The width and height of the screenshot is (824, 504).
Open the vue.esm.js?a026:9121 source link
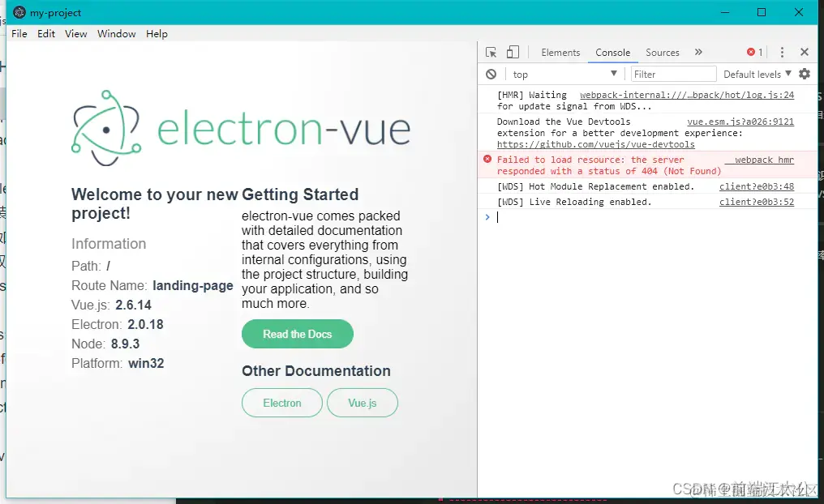(740, 122)
